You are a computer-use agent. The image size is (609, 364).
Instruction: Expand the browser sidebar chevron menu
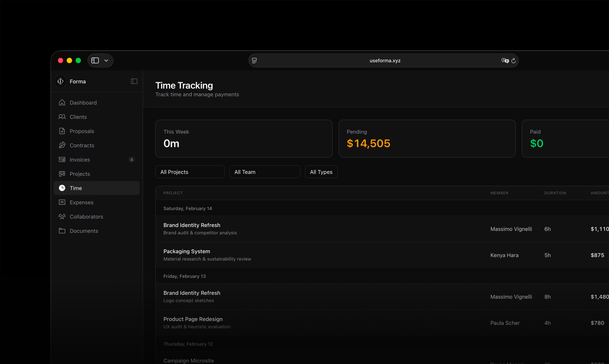(x=106, y=61)
